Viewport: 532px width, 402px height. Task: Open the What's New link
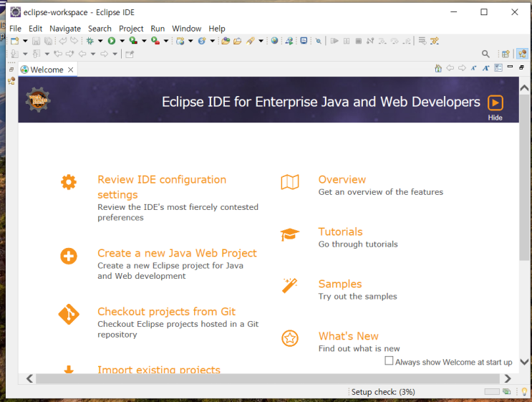pyautogui.click(x=349, y=336)
